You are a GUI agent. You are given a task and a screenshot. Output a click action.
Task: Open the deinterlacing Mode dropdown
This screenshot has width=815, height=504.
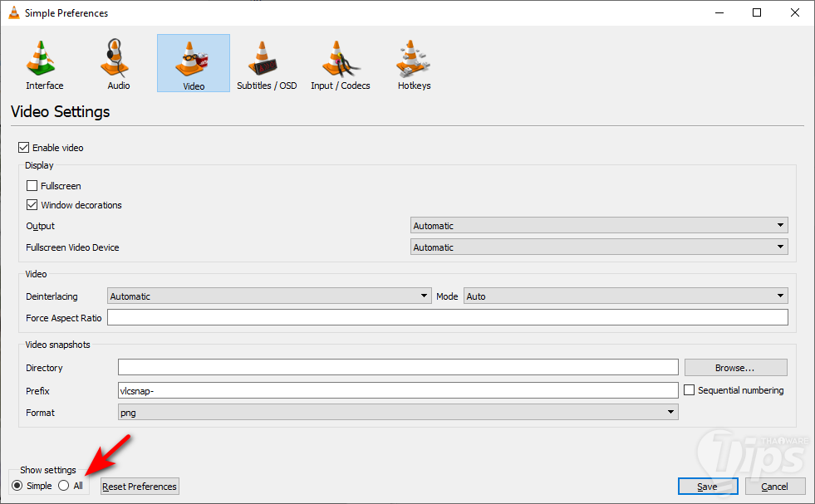pyautogui.click(x=626, y=296)
